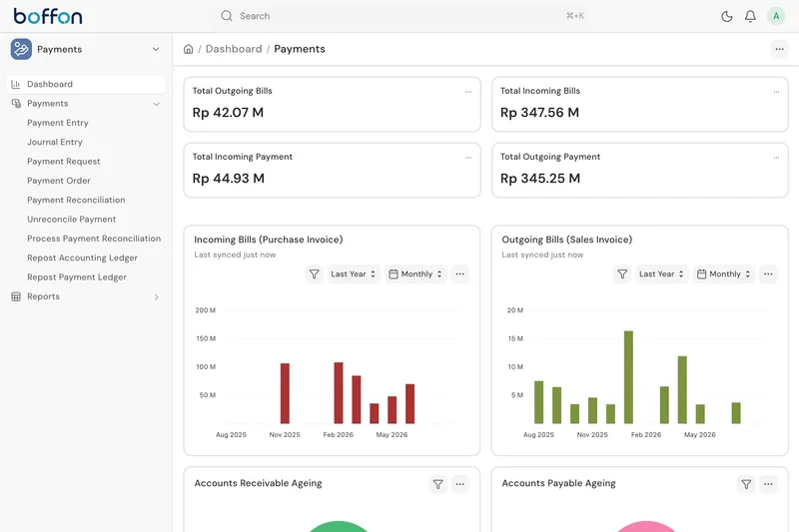Click Rp 44.93 M value
The width and height of the screenshot is (799, 532).
[229, 179]
